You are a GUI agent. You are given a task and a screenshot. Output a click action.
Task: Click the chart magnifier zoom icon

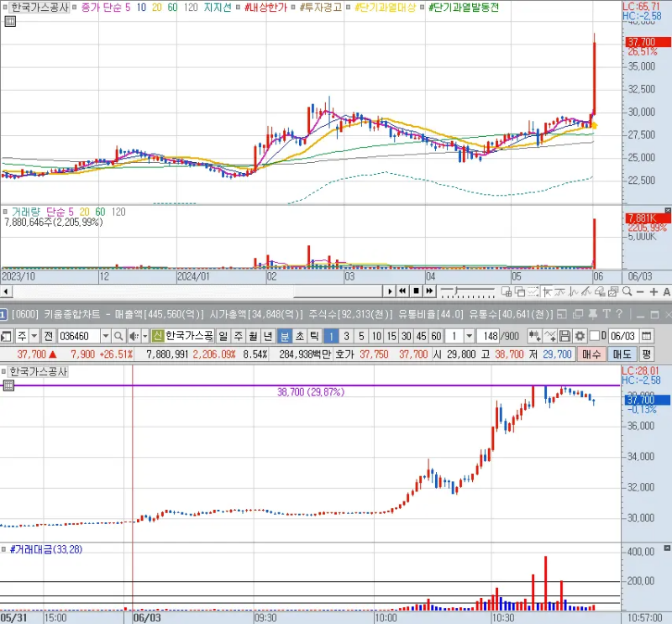(x=627, y=291)
